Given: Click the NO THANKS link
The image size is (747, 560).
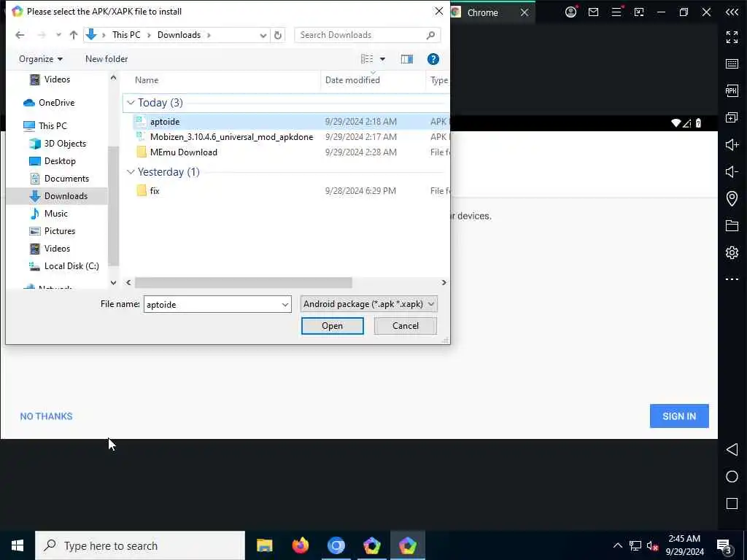Looking at the screenshot, I should pos(46,416).
